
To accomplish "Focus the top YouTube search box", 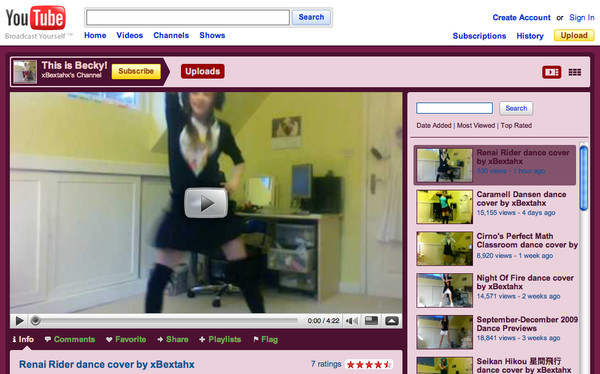I will tap(188, 18).
